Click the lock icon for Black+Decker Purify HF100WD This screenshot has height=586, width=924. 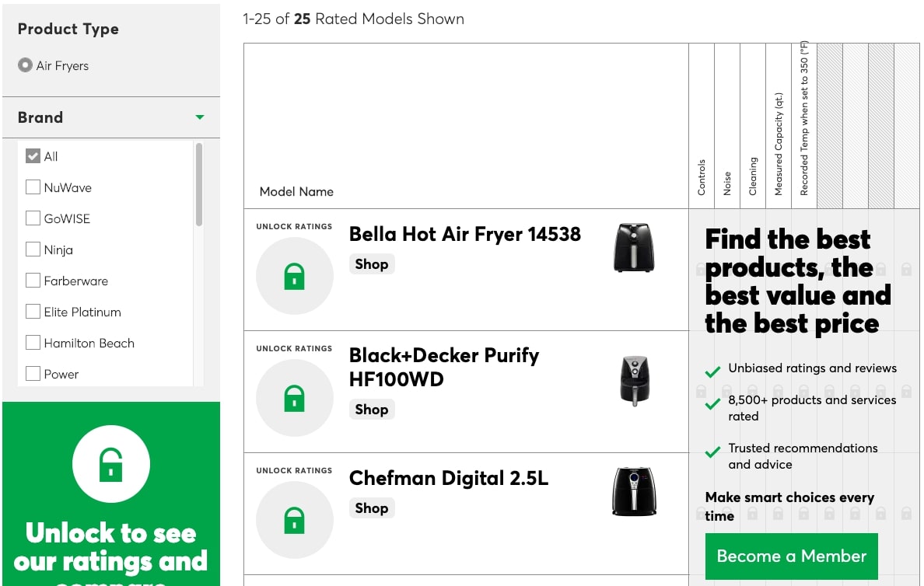coord(294,398)
